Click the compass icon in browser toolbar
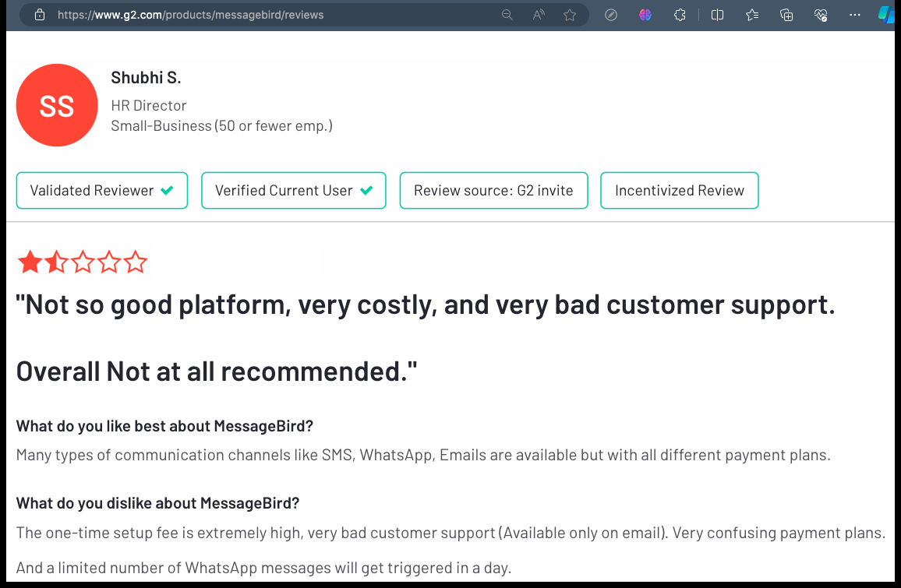This screenshot has width=901, height=588. 611,15
